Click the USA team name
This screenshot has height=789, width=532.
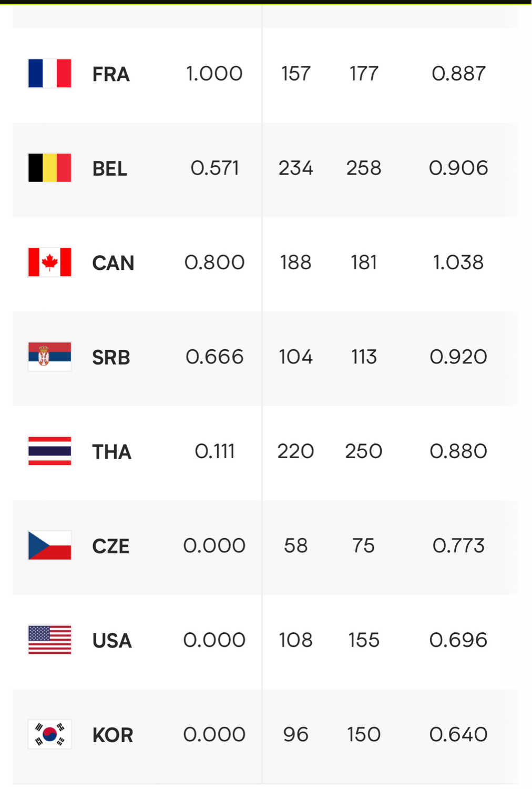coord(112,641)
